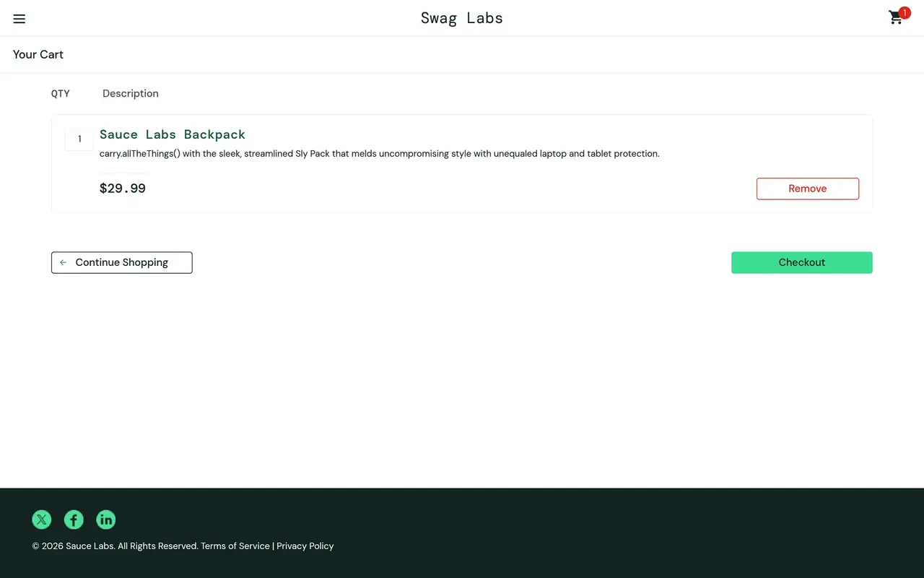Visit the LinkedIn social icon
This screenshot has height=578, width=924.
point(106,519)
